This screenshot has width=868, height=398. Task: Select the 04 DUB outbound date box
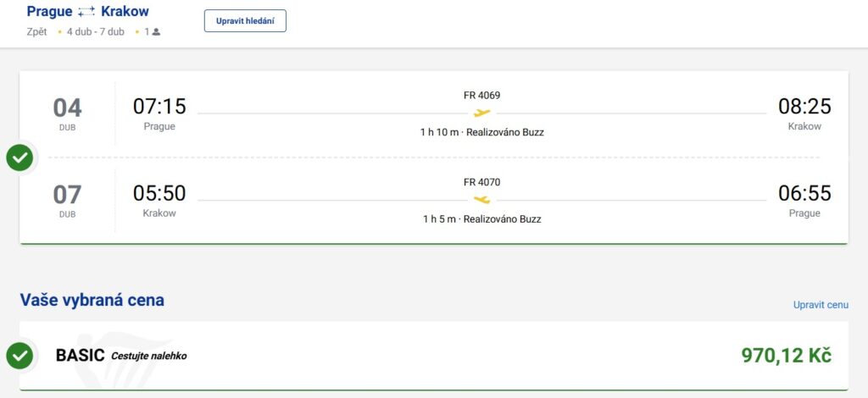(x=68, y=113)
